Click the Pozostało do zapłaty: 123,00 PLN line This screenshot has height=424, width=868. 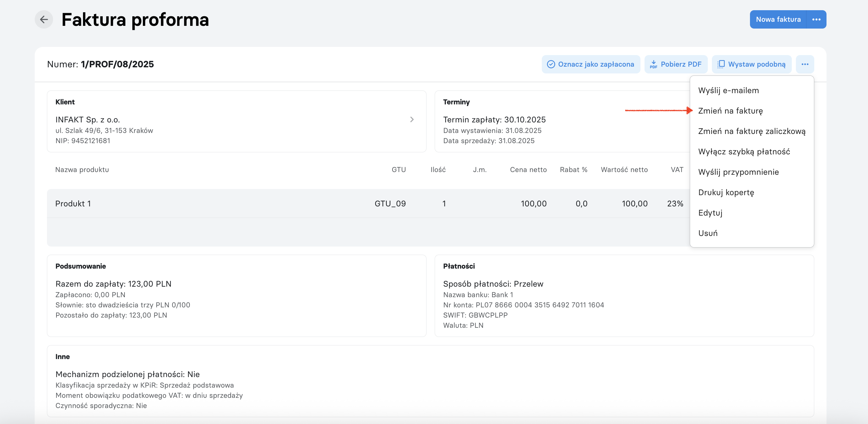pos(111,315)
